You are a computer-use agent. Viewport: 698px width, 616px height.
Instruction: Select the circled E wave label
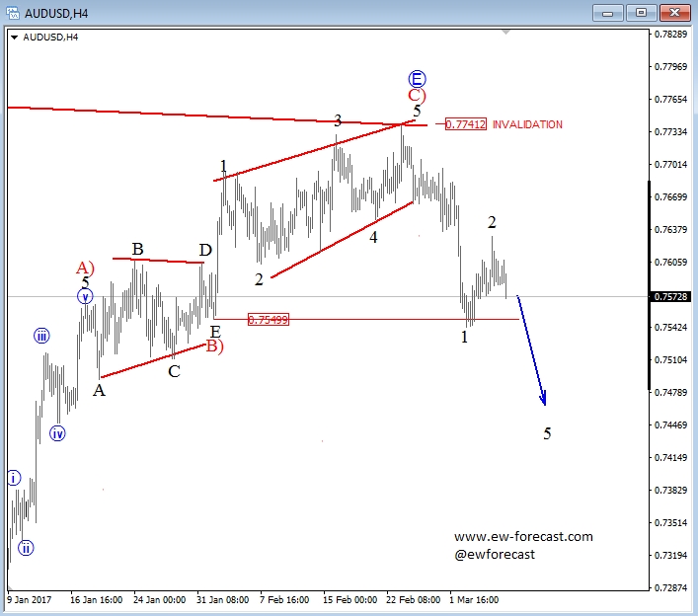417,79
